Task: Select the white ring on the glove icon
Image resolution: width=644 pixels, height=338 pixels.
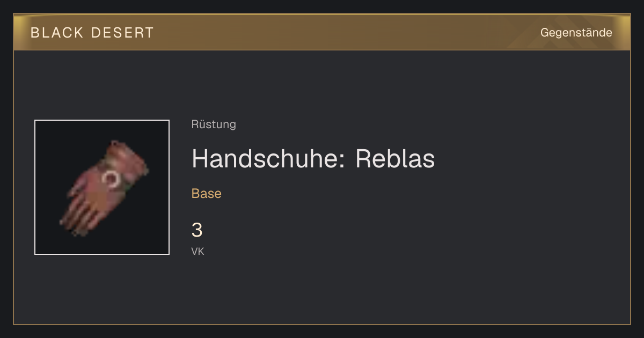Action: 113,180
